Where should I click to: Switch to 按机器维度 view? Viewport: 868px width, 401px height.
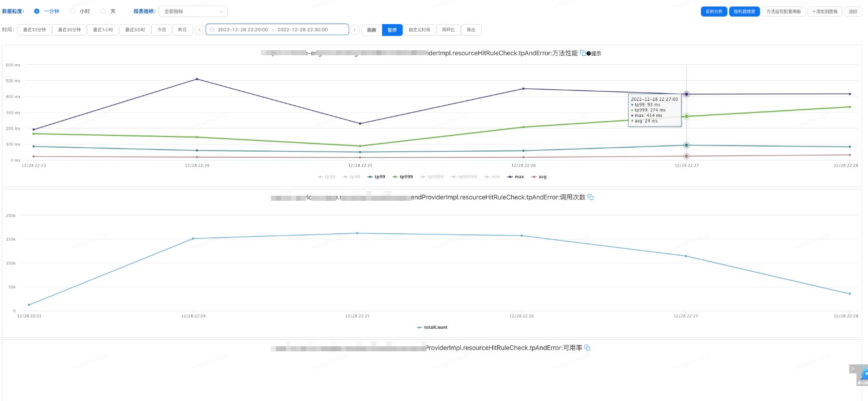pos(745,11)
